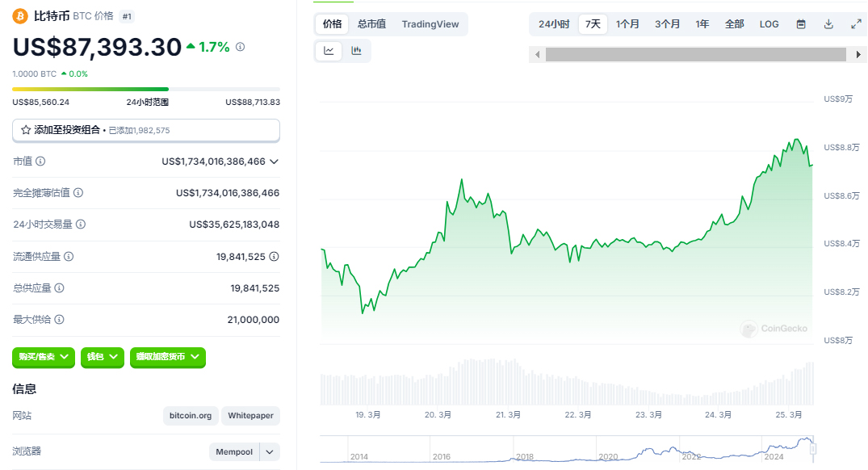868x470 pixels.
Task: Toggle the LOG scale option
Action: (x=769, y=24)
